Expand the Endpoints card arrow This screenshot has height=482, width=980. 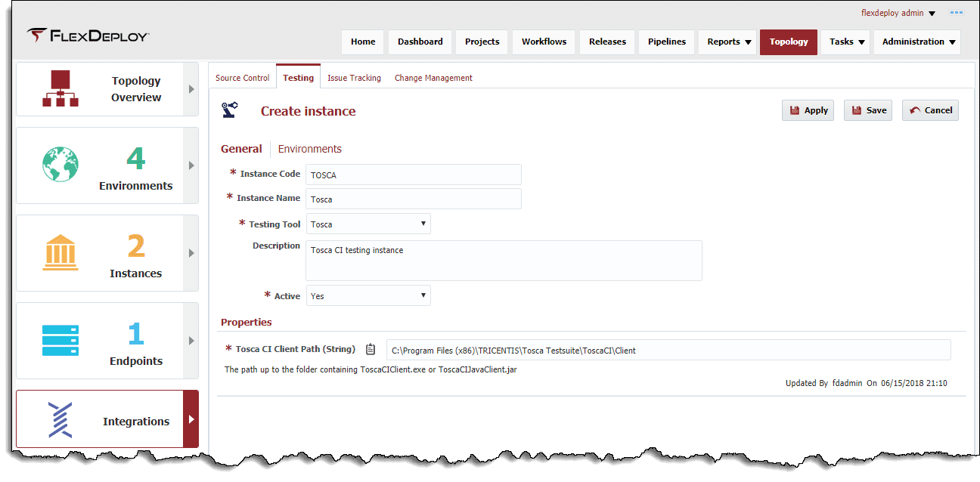pyautogui.click(x=191, y=341)
